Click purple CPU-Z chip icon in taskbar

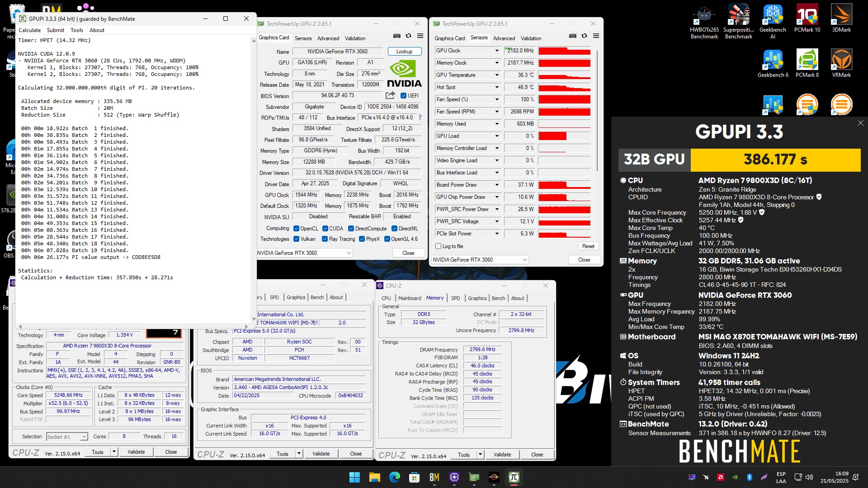coord(454,477)
